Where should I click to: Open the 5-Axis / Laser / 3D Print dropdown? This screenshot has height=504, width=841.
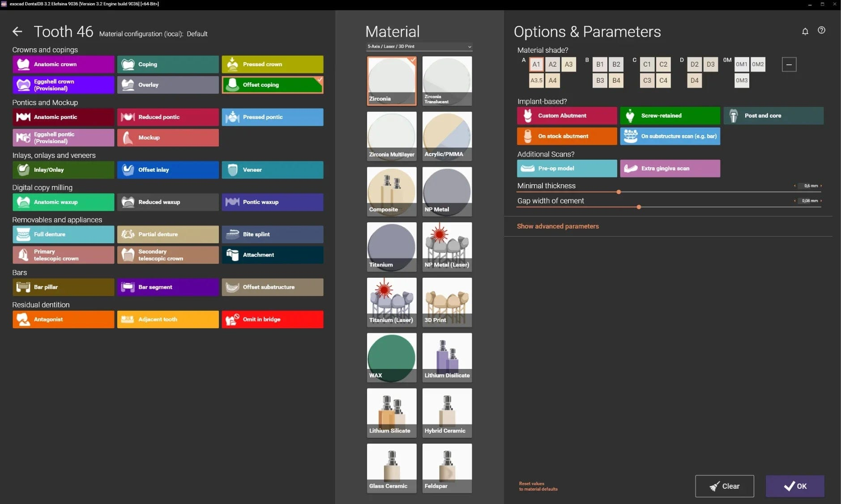tap(419, 47)
